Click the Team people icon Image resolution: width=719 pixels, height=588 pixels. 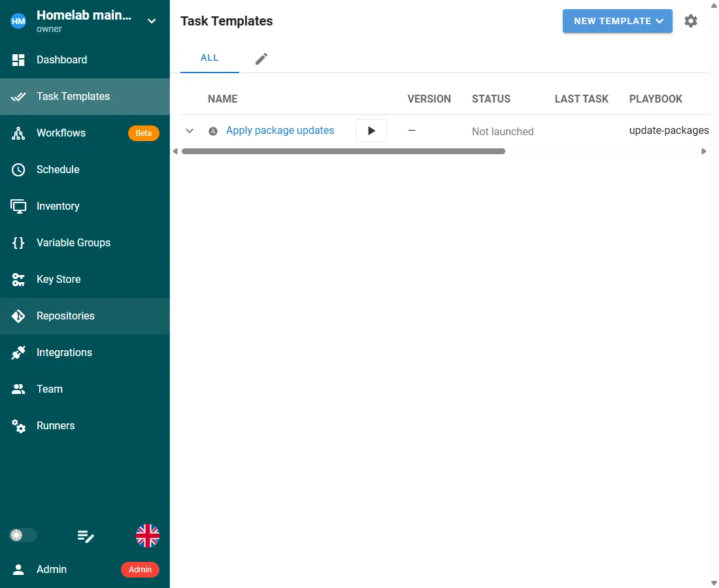pyautogui.click(x=18, y=389)
